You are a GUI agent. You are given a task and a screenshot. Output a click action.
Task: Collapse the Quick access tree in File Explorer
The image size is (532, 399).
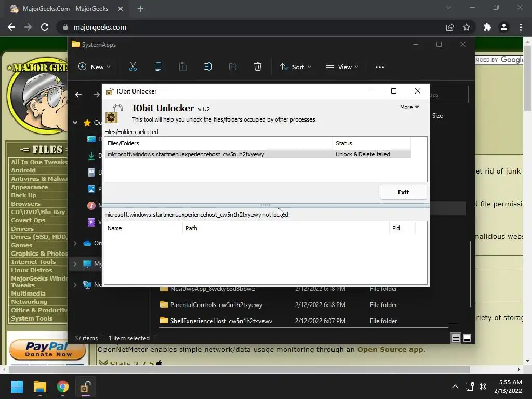click(75, 123)
